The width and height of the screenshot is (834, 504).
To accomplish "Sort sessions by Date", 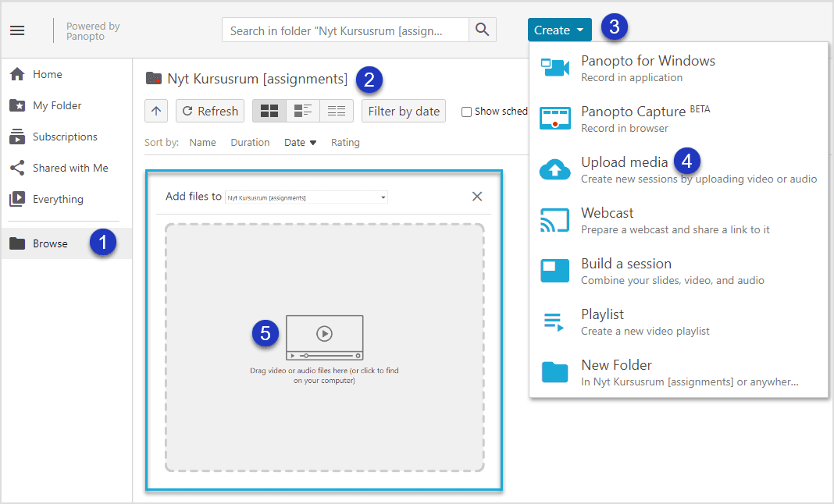I will [x=300, y=143].
